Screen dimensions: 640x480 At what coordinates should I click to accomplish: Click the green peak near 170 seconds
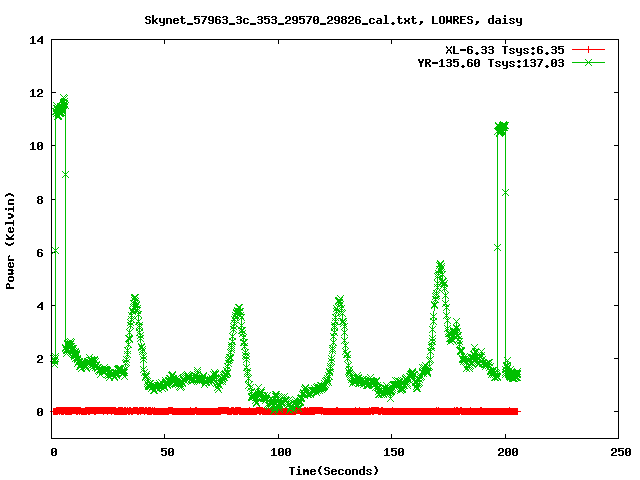pos(440,267)
